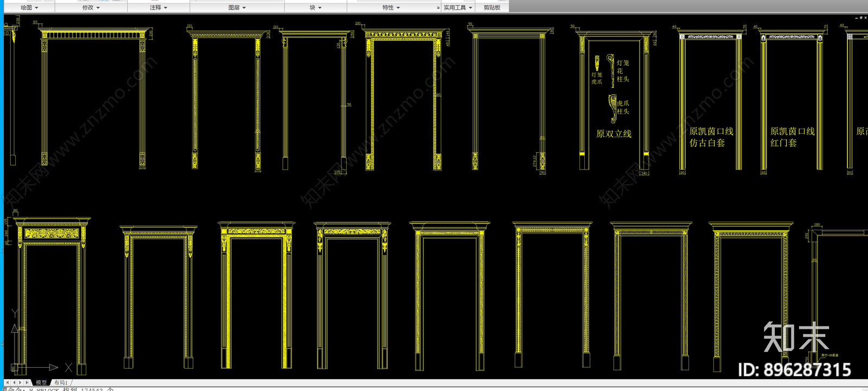Jump to the last layout tab arrow

pyautogui.click(x=27, y=382)
